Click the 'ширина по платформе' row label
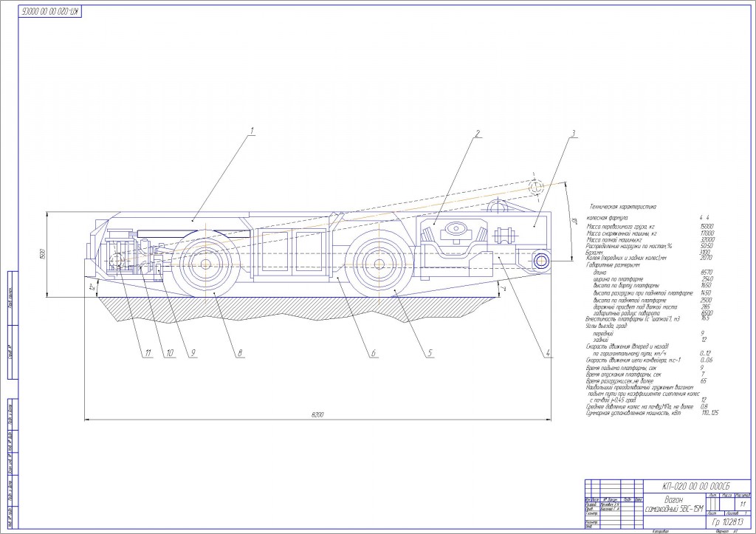Image resolution: width=756 pixels, height=534 pixels. [x=618, y=279]
